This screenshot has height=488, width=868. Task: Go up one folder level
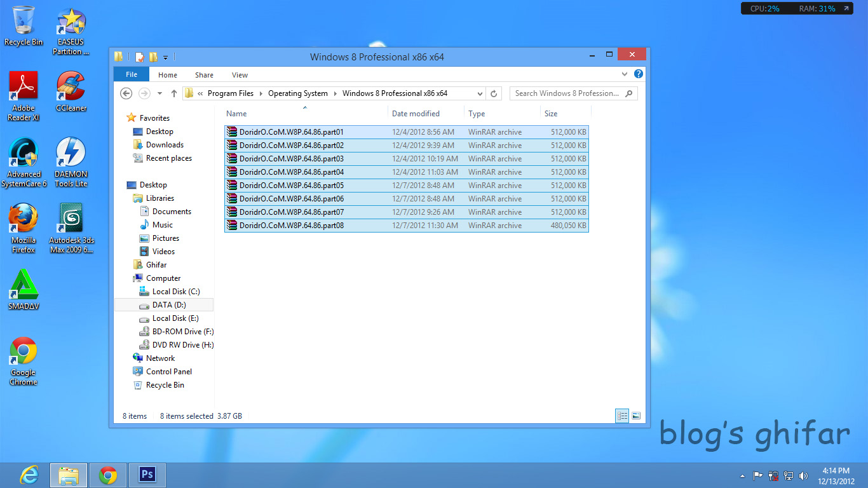173,93
